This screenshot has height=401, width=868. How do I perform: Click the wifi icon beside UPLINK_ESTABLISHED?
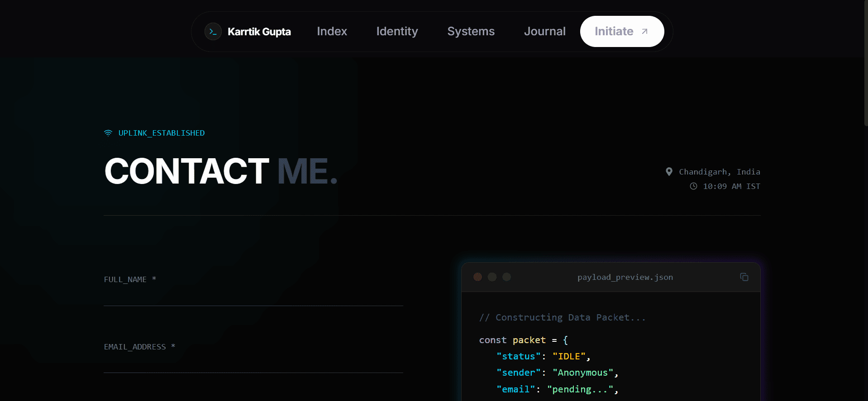point(108,133)
